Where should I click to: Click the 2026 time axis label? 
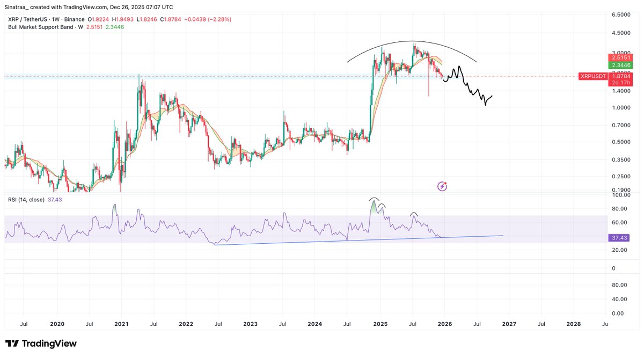pyautogui.click(x=444, y=324)
